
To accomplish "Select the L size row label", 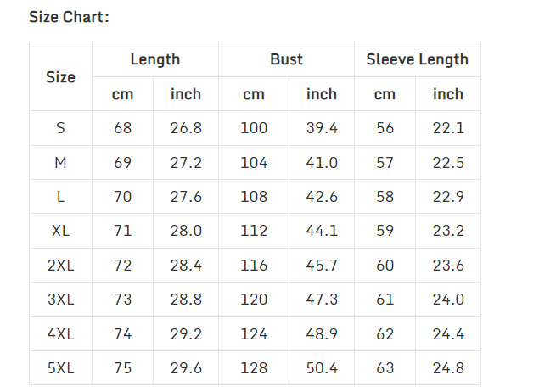I will tap(60, 197).
